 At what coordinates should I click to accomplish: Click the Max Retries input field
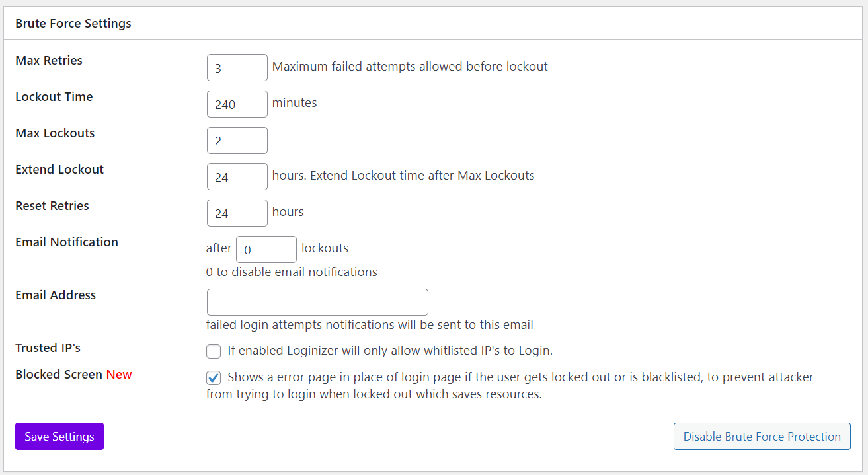click(x=237, y=67)
